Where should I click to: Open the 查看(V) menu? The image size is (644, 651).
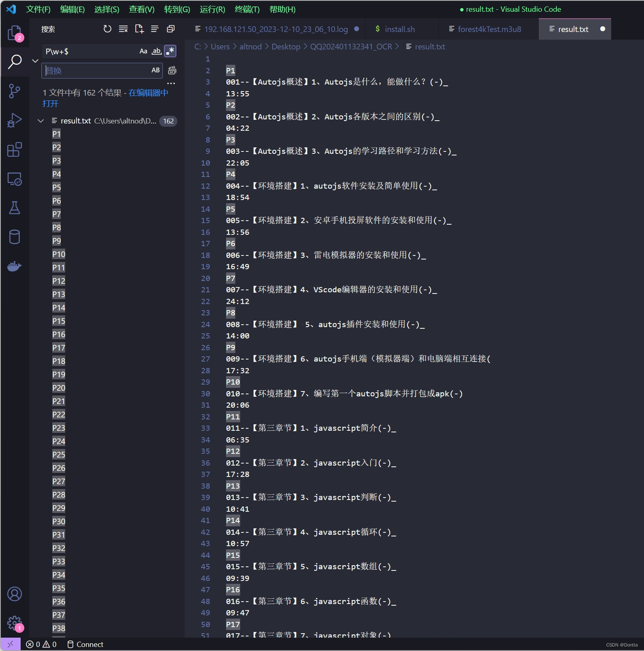pyautogui.click(x=142, y=9)
